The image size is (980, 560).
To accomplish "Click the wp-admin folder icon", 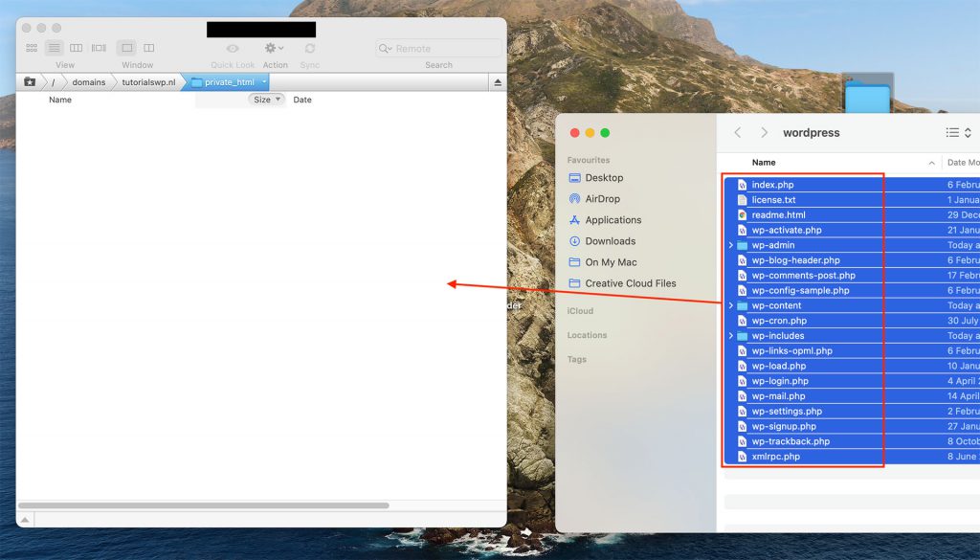I will (742, 245).
